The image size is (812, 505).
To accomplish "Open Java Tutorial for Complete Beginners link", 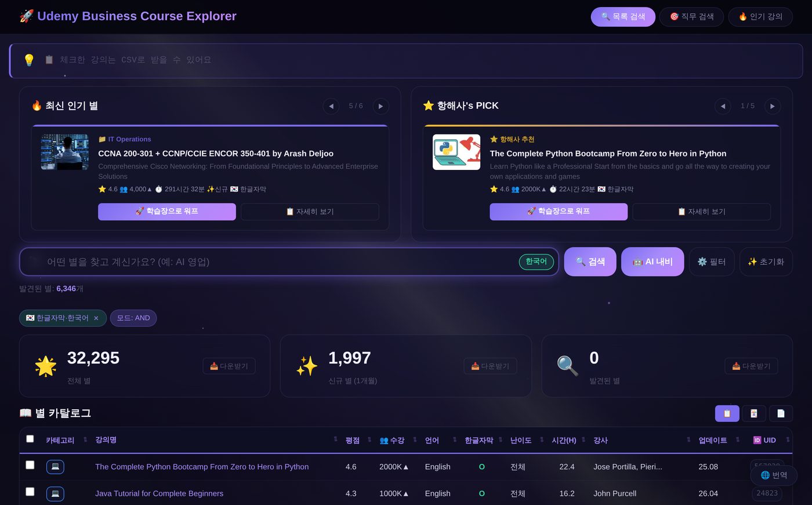I will [159, 493].
